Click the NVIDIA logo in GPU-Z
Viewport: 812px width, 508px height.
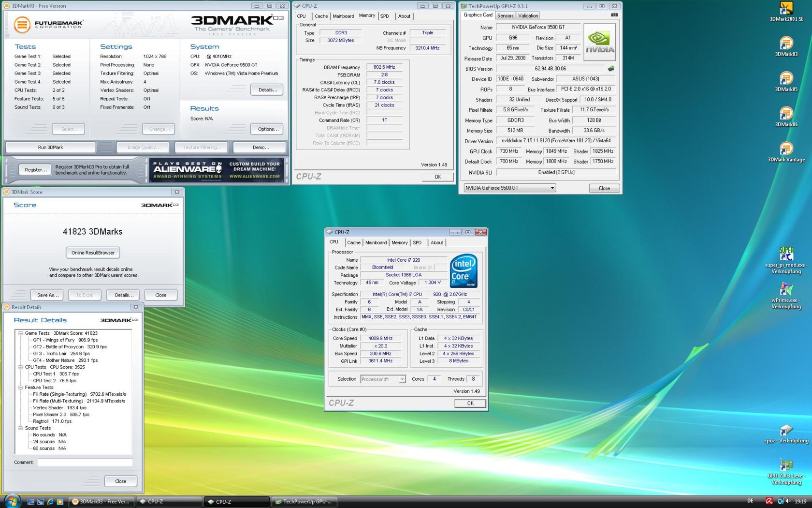tap(600, 42)
